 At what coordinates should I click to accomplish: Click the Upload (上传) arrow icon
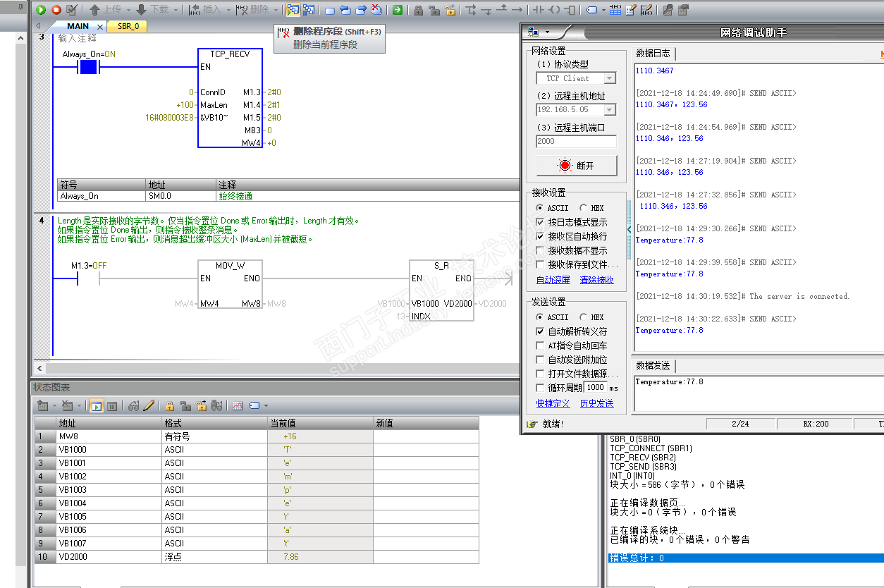[x=94, y=10]
